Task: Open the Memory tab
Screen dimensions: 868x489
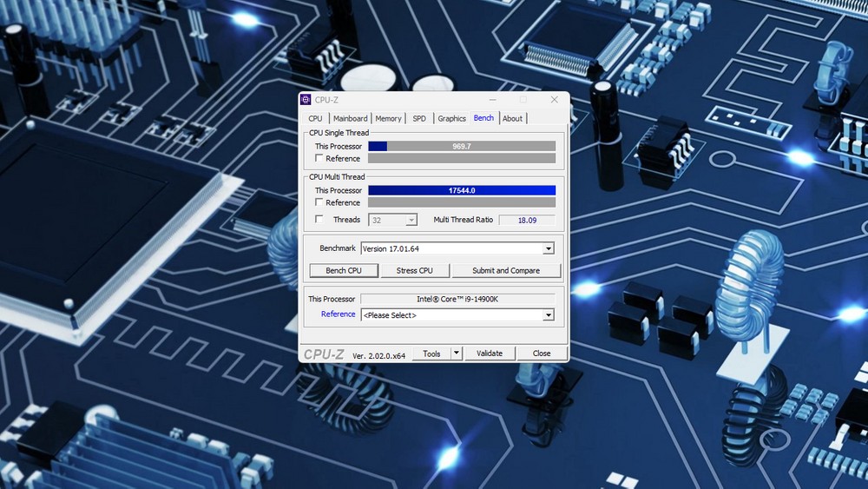Action: tap(388, 118)
